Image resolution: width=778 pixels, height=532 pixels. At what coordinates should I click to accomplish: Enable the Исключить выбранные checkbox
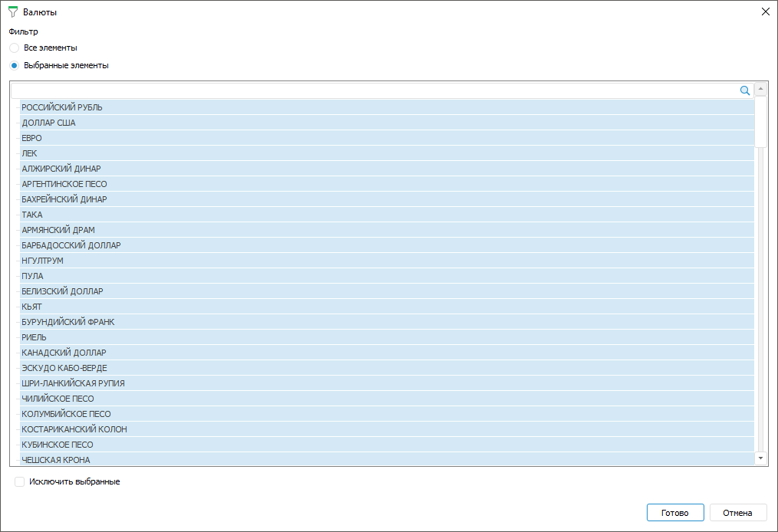pyautogui.click(x=20, y=481)
